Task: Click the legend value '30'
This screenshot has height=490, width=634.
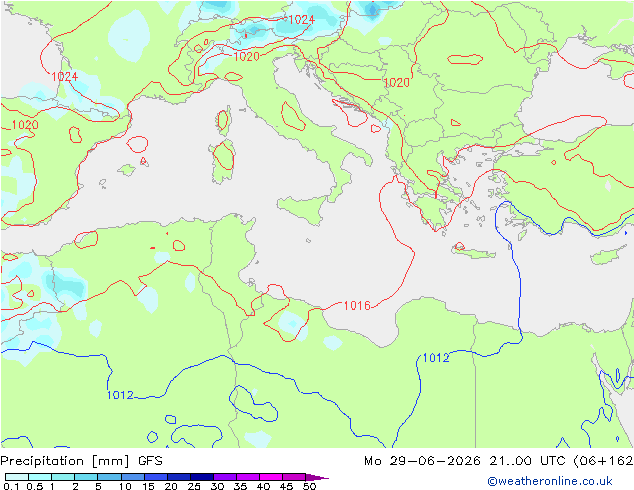Action: click(x=217, y=486)
